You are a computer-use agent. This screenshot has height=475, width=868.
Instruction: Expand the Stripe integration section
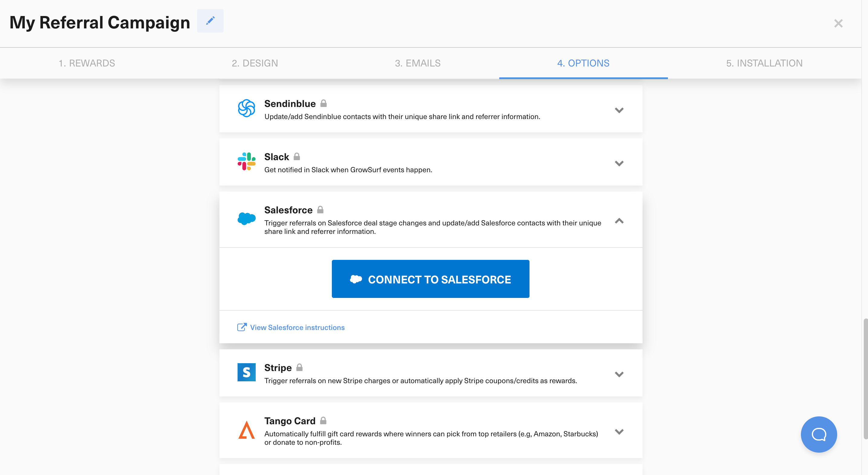coord(619,374)
